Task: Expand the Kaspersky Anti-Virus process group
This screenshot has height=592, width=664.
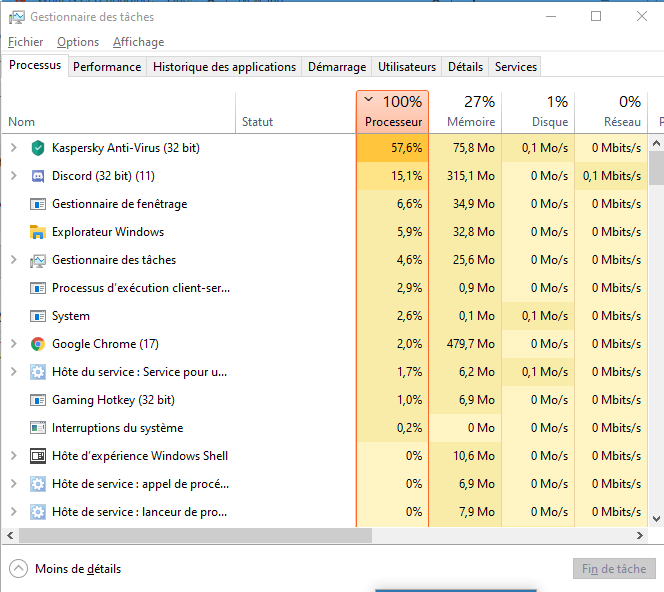Action: (x=14, y=147)
